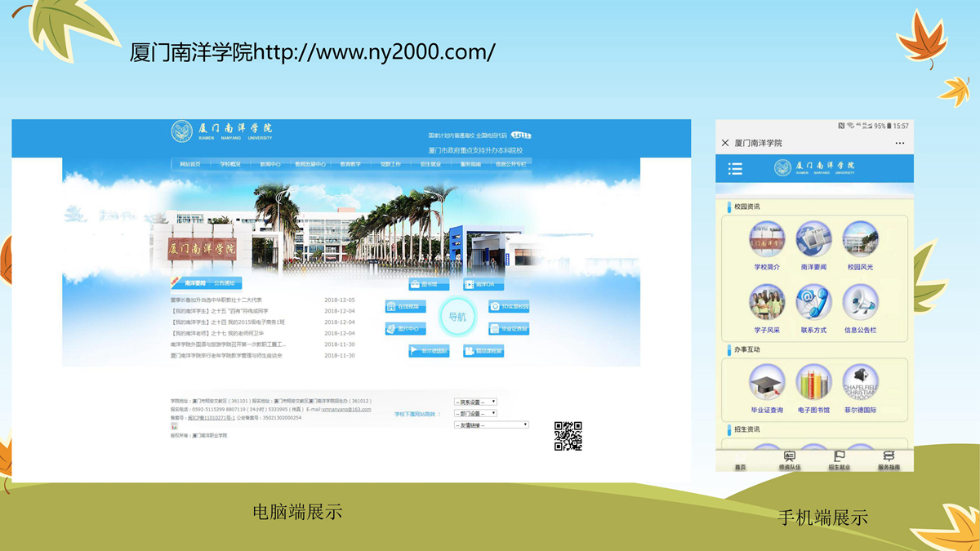980x551 pixels.
Task: Click the QR code image
Action: coord(568,436)
